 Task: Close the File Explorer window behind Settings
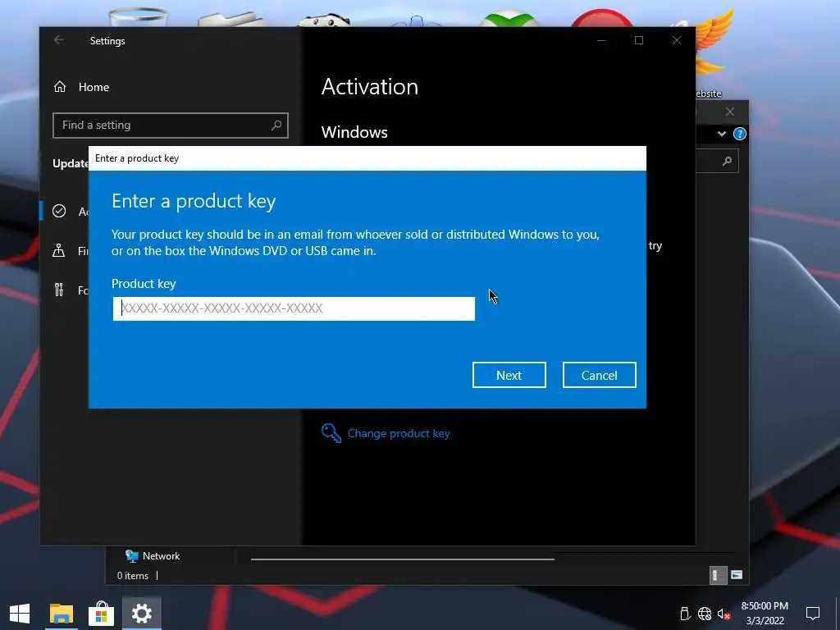pyautogui.click(x=729, y=112)
